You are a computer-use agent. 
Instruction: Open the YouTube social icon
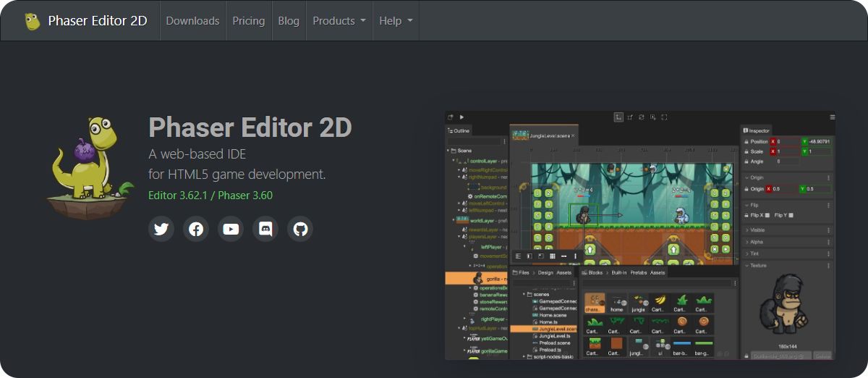[231, 229]
